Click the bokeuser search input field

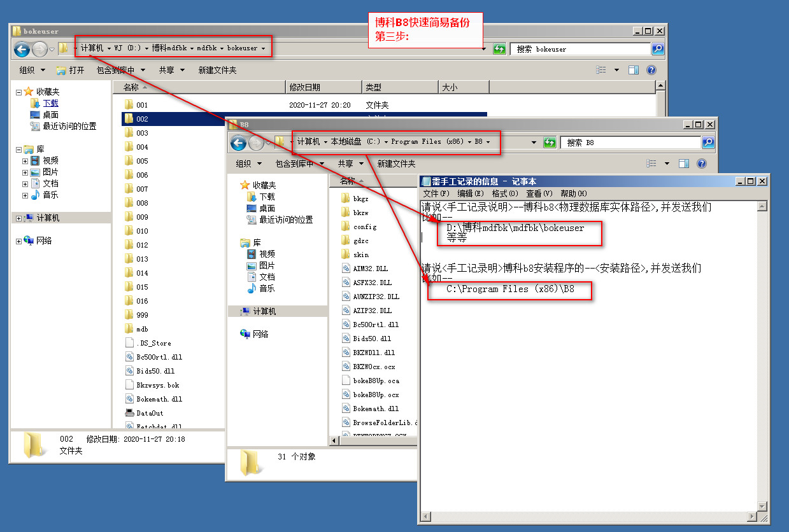[x=579, y=49]
